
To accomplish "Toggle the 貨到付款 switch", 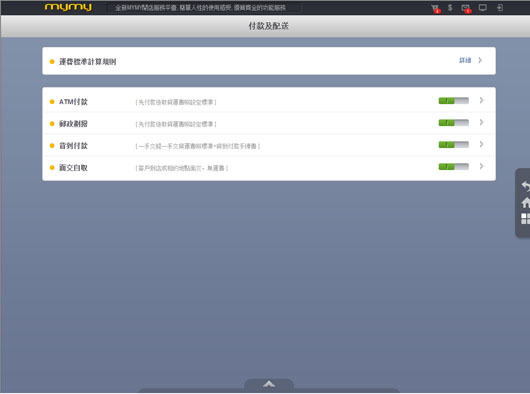I will point(453,145).
